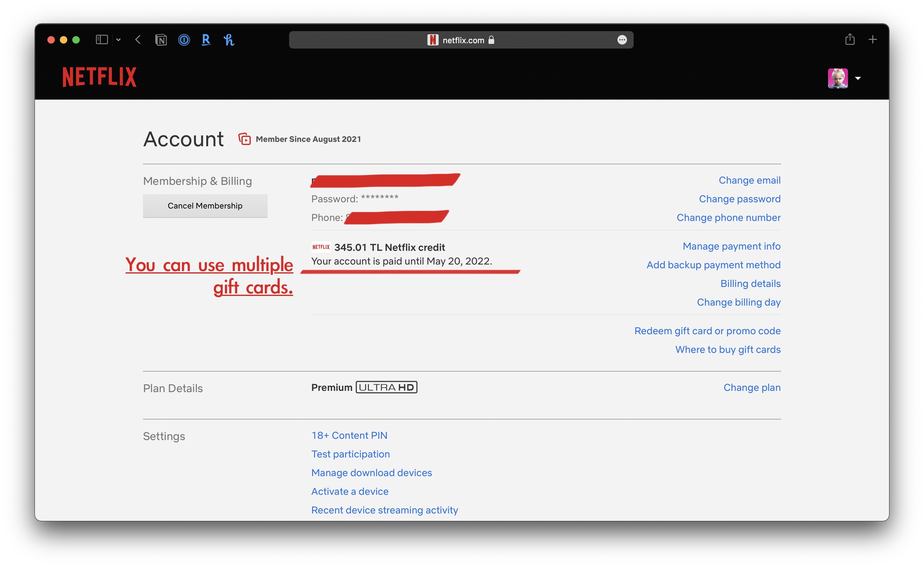Click the Netflix logo in header
The height and width of the screenshot is (567, 924).
[x=99, y=77]
